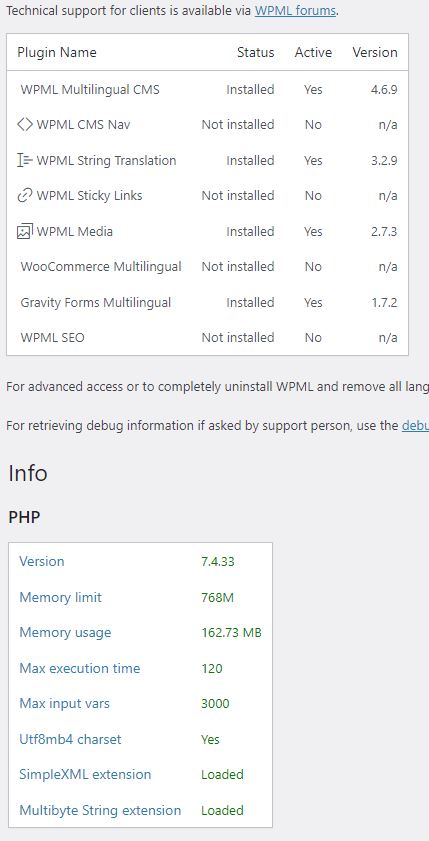Click the PHP version value 7.4.33
The height and width of the screenshot is (841, 429).
coord(218,562)
